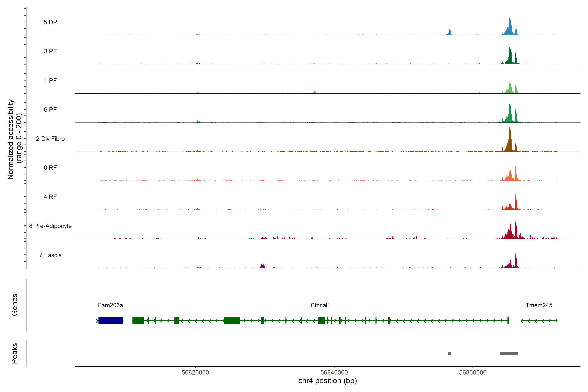Click the 4 RF track label
The height and width of the screenshot is (392, 588).
point(50,197)
